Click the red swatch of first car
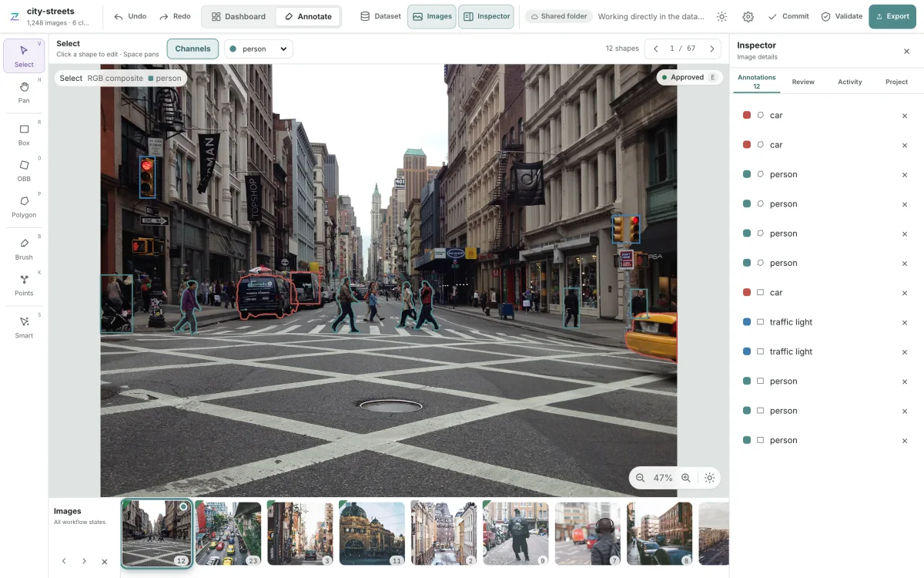The height and width of the screenshot is (578, 924). (747, 115)
